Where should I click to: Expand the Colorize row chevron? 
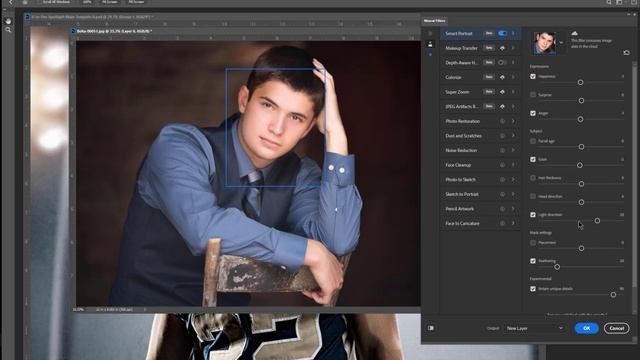coord(513,77)
